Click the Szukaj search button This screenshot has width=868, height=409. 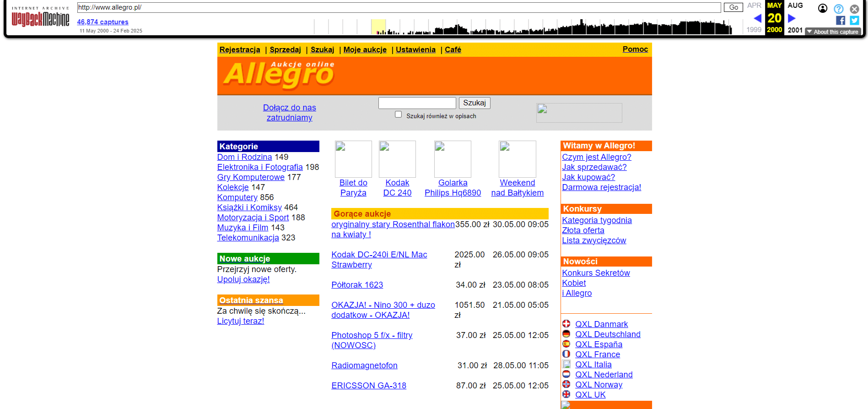(474, 103)
